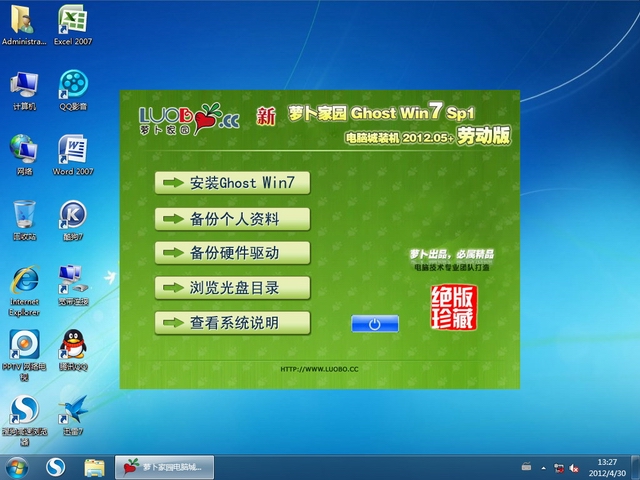
Task: Click 备份硬件驱动 button
Action: pyautogui.click(x=232, y=253)
